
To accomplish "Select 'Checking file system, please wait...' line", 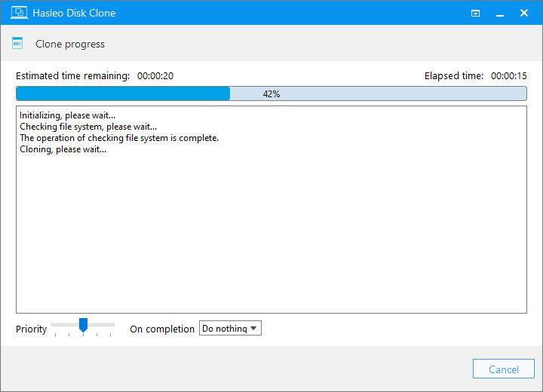I will coord(88,127).
